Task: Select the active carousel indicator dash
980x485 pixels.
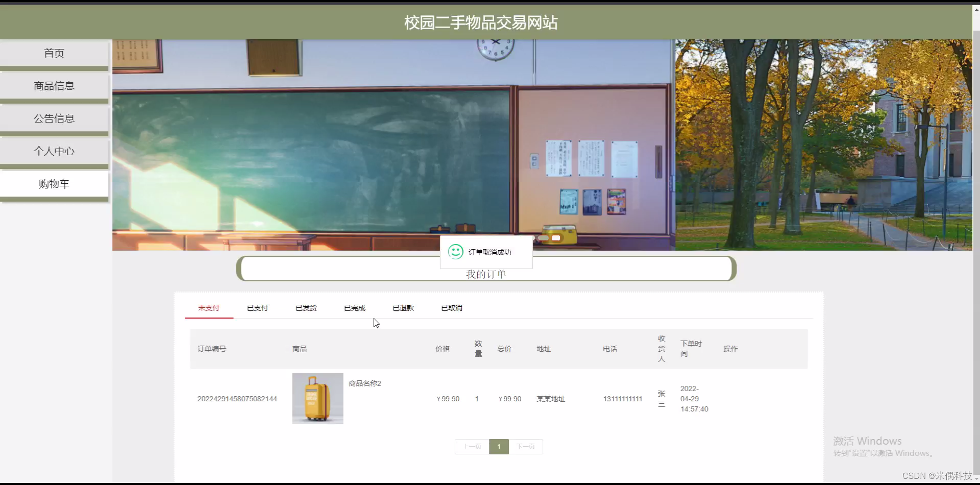Action: click(556, 238)
